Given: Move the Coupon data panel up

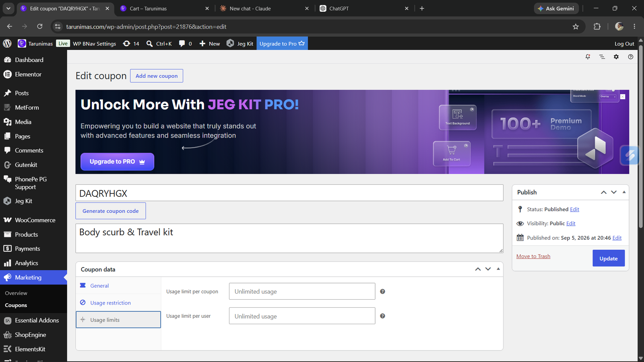Looking at the screenshot, I should [478, 269].
